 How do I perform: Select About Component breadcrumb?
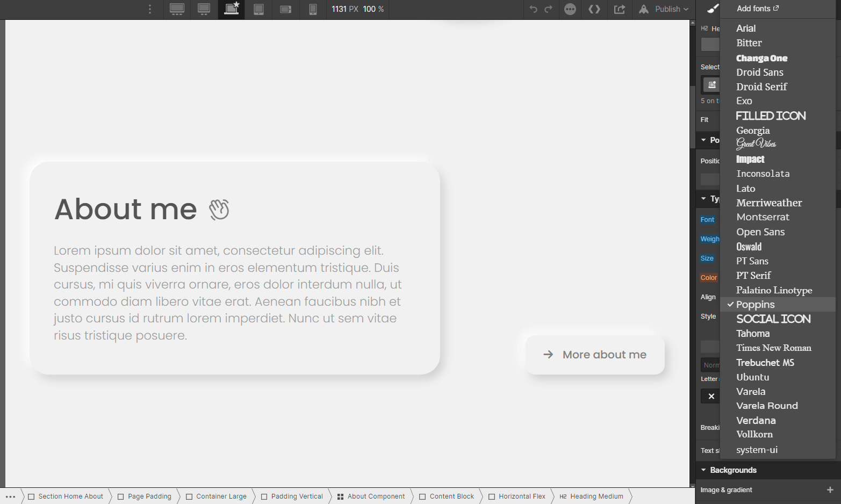point(371,496)
